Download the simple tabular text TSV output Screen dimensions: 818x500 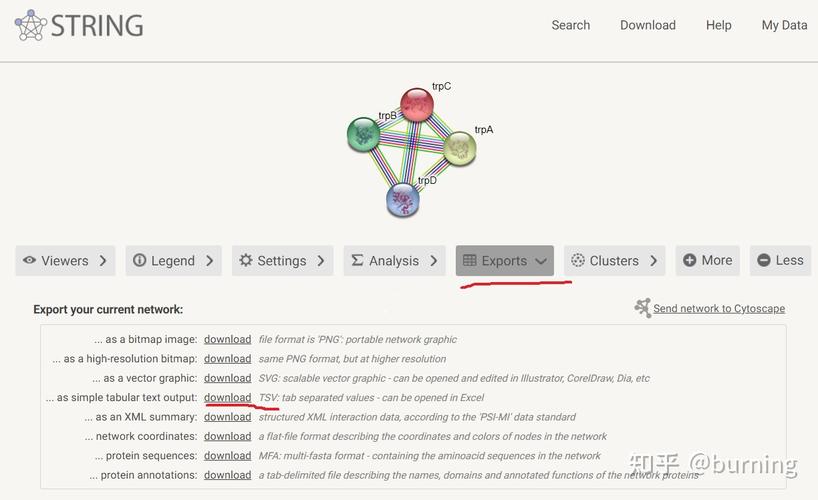[x=227, y=397]
